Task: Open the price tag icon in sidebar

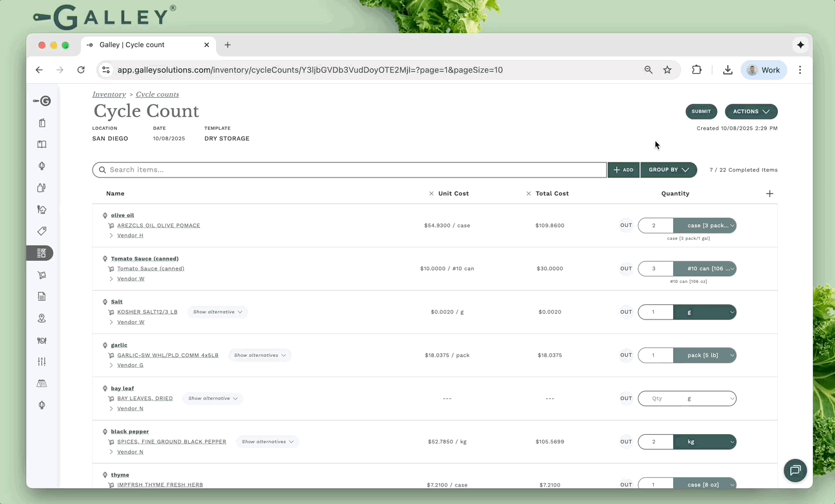Action: point(42,231)
